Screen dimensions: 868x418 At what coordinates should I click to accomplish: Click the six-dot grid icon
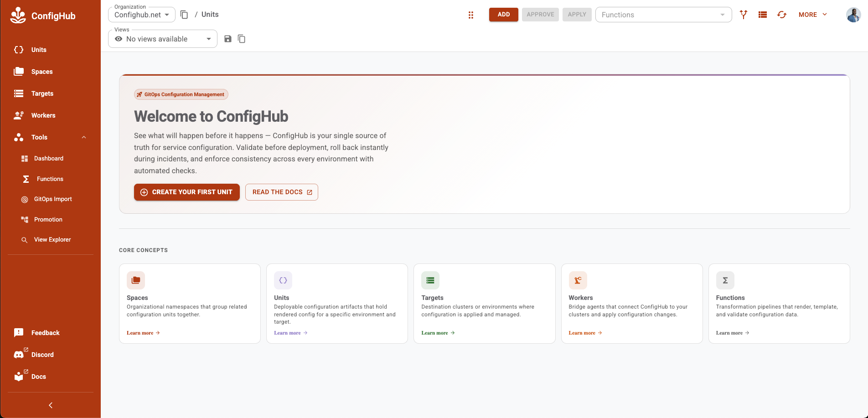click(x=471, y=15)
